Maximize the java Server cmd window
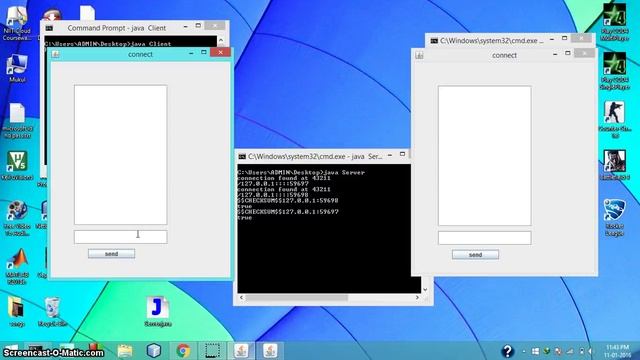Viewport: 640px width, 360px height. tap(402, 154)
